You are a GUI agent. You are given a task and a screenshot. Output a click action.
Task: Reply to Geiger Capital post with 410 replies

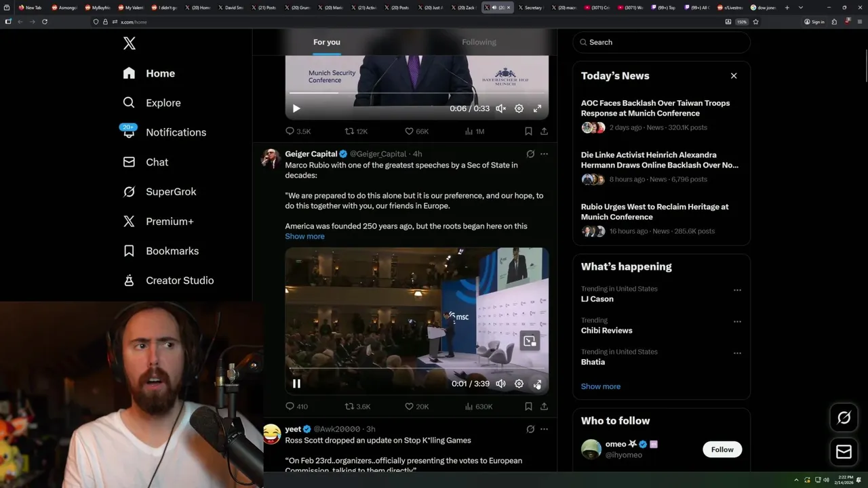pos(296,407)
